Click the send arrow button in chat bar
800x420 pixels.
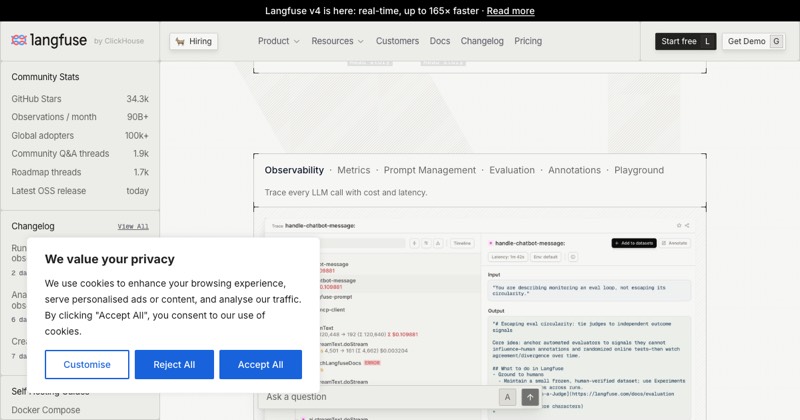tap(530, 397)
